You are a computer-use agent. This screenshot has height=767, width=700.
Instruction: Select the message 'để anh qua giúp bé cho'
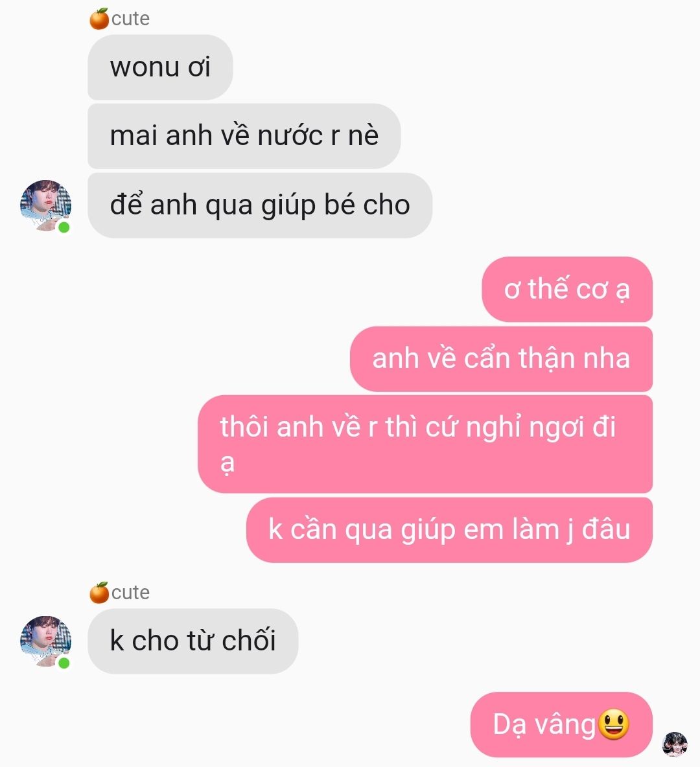pyautogui.click(x=260, y=205)
